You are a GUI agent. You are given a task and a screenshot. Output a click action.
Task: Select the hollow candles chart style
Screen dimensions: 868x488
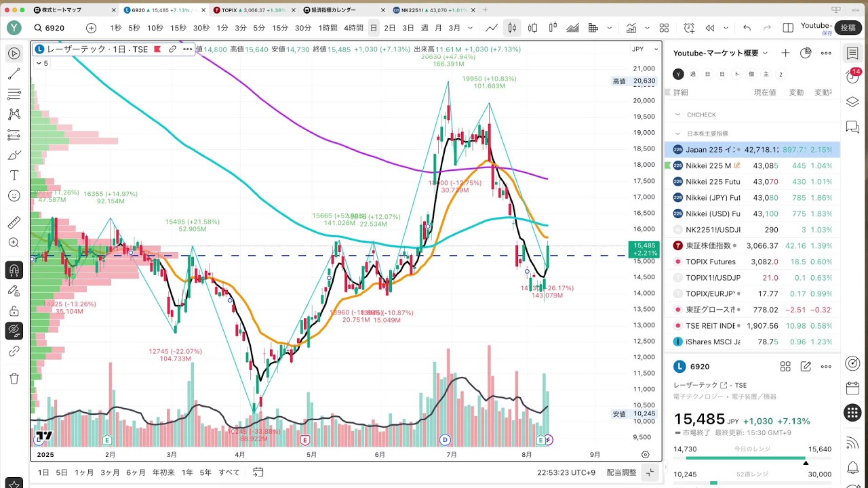[532, 28]
